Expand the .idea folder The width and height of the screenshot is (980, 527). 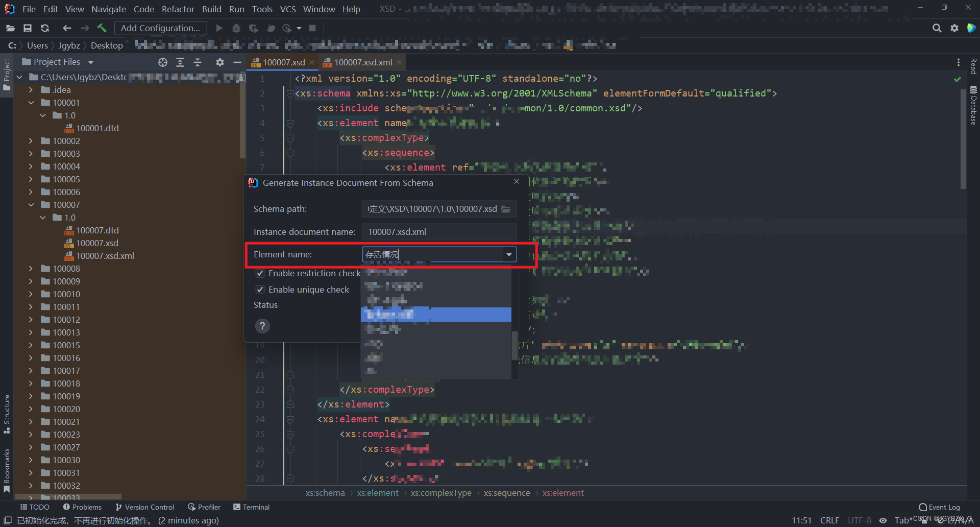[31, 90]
